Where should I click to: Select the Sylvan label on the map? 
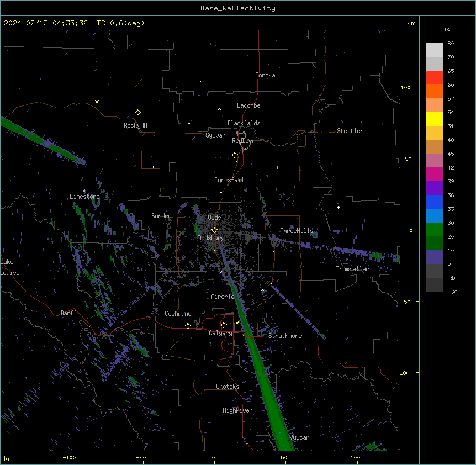tap(215, 135)
